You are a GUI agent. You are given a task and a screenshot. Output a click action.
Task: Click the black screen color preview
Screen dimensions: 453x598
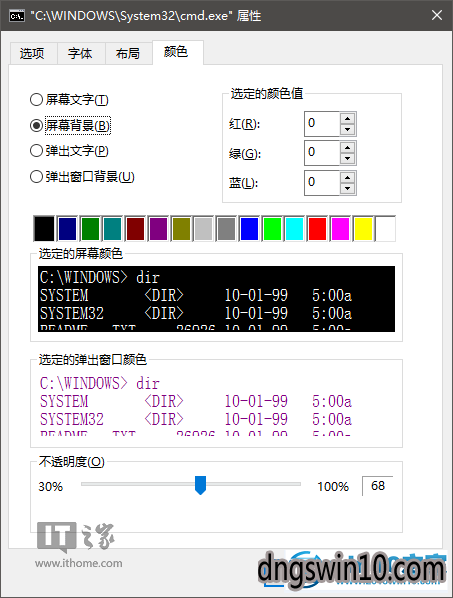(217, 299)
